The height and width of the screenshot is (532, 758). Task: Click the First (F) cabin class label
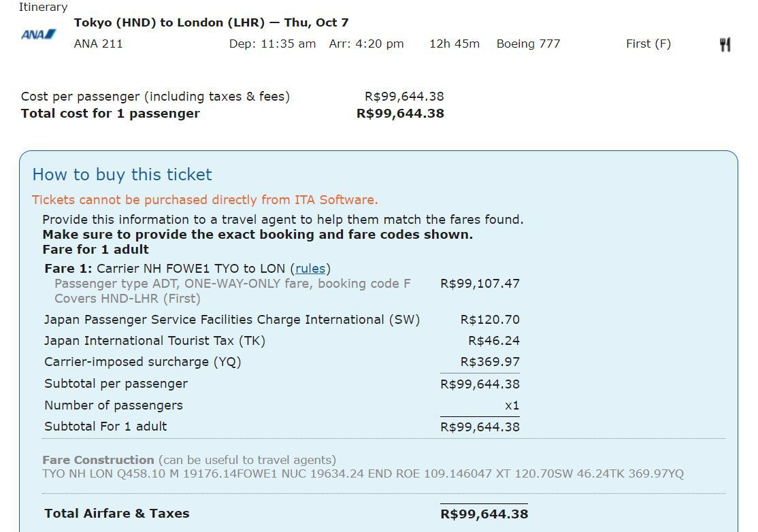tap(648, 44)
